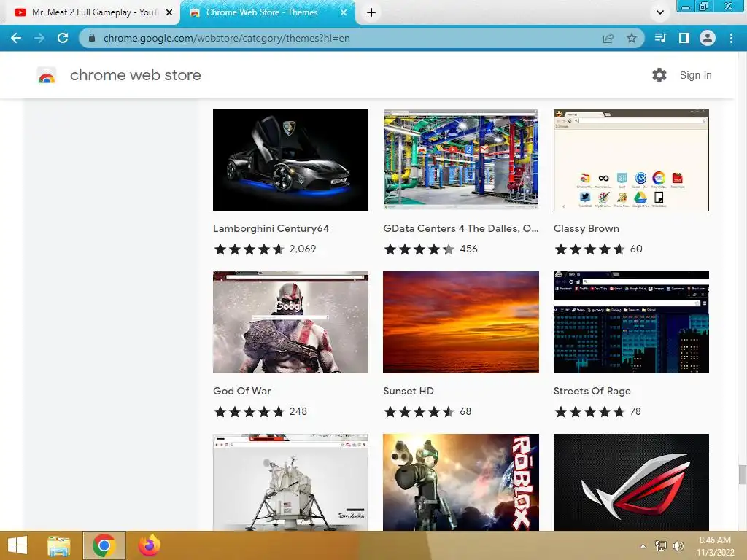This screenshot has height=560, width=747.
Task: Click the 2,069 rating count
Action: [x=303, y=249]
